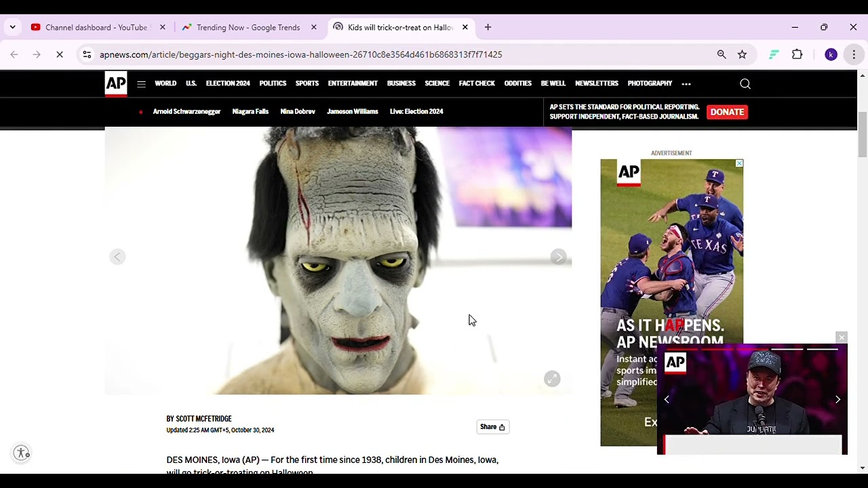Open the profile avatar K
This screenshot has height=488, width=868.
pyautogui.click(x=831, y=54)
